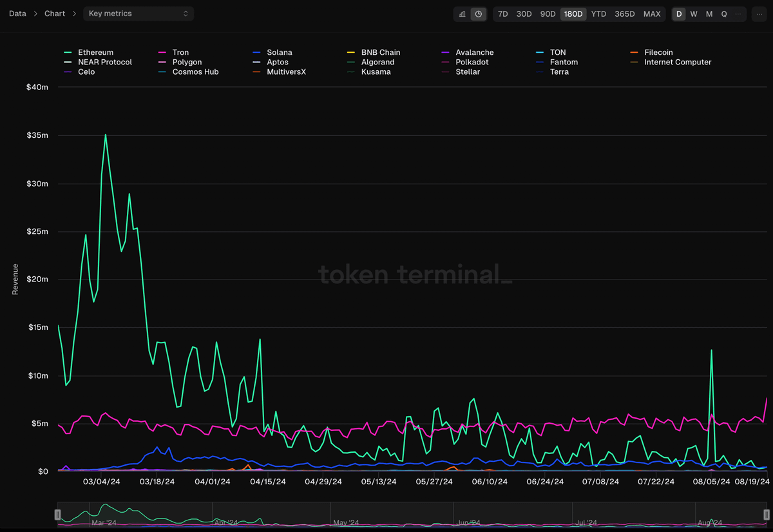Click the $40m y-axis label
The width and height of the screenshot is (773, 532).
click(x=37, y=88)
